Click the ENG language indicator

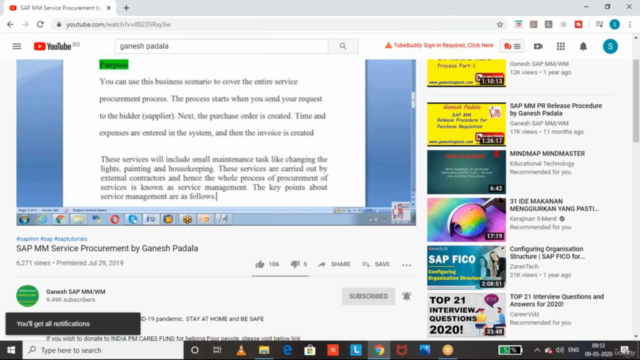point(573,350)
